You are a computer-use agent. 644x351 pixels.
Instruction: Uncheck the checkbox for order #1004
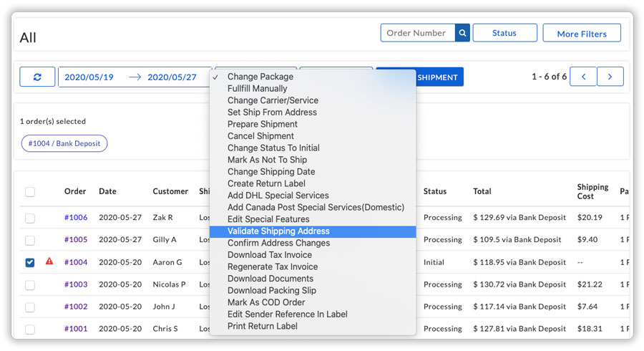pyautogui.click(x=30, y=262)
